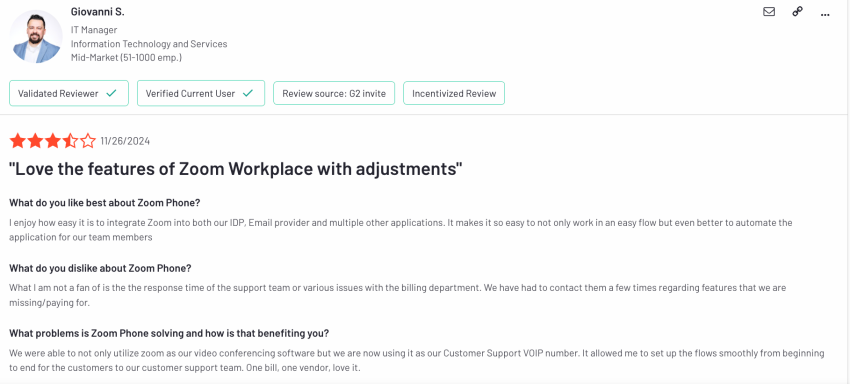Screen dimensions: 850x384
Task: Click the Validated Reviewer badge
Action: click(x=69, y=93)
